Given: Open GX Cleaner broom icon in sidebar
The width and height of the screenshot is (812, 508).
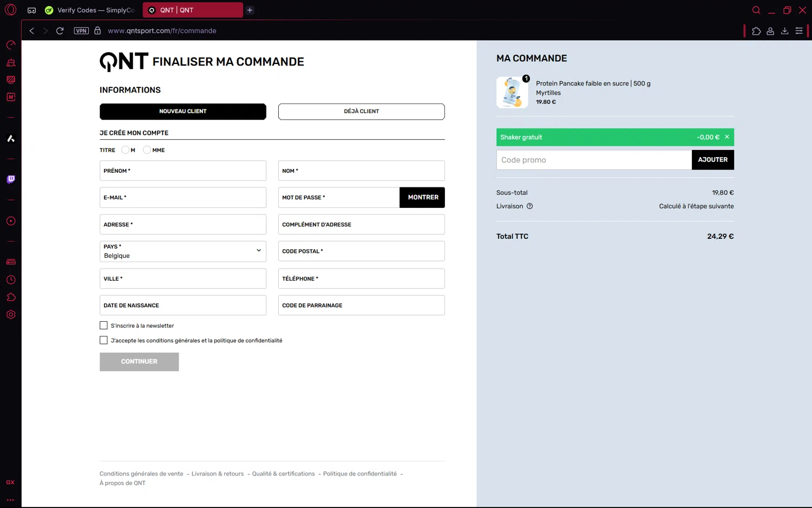Looking at the screenshot, I should point(11,62).
